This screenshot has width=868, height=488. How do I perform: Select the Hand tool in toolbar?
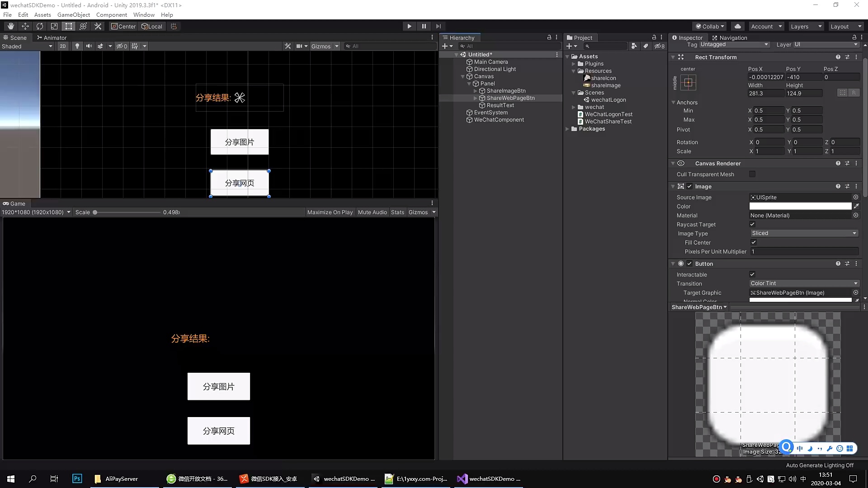(x=10, y=26)
